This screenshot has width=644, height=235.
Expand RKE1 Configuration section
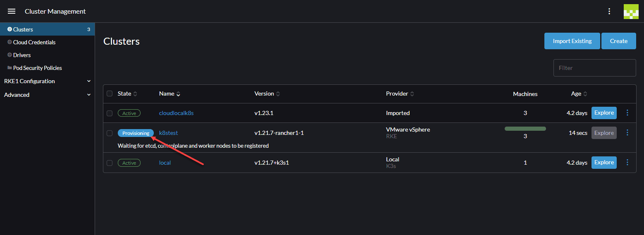[47, 81]
